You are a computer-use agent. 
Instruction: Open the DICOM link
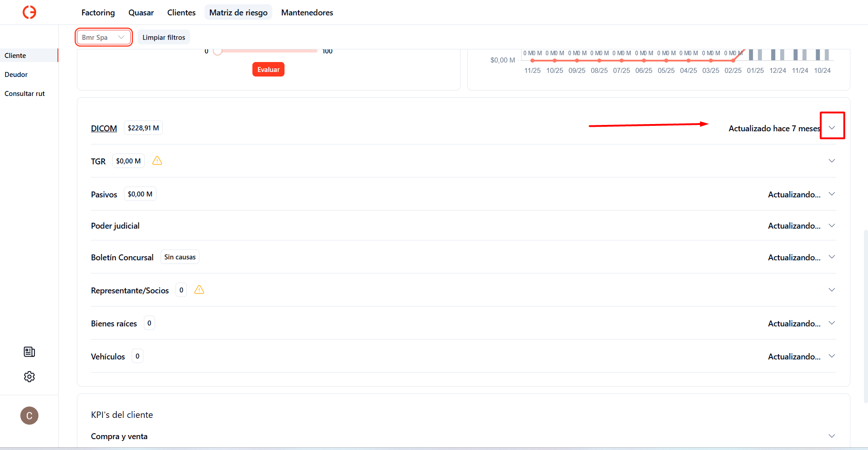(x=104, y=128)
